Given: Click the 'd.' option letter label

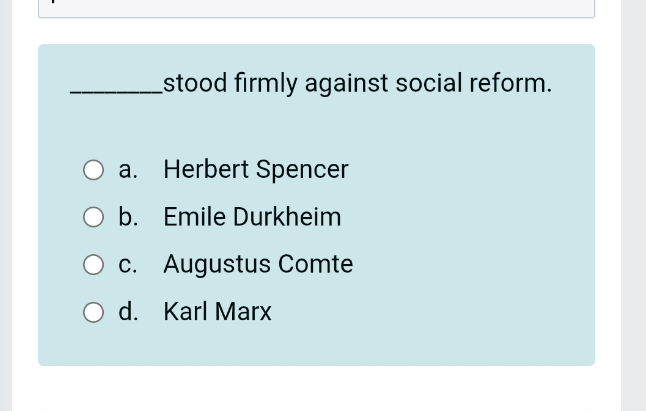Looking at the screenshot, I should pyautogui.click(x=128, y=311).
